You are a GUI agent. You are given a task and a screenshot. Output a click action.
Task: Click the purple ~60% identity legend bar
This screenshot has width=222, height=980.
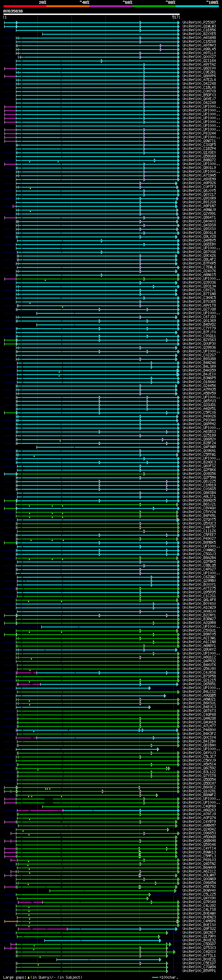coord(111,6)
